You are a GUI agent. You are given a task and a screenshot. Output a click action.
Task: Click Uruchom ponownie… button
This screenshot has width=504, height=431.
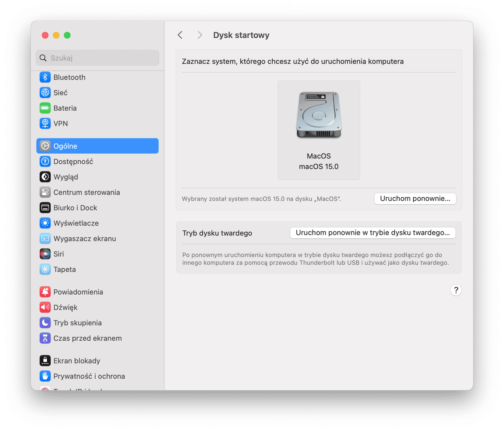click(x=415, y=199)
